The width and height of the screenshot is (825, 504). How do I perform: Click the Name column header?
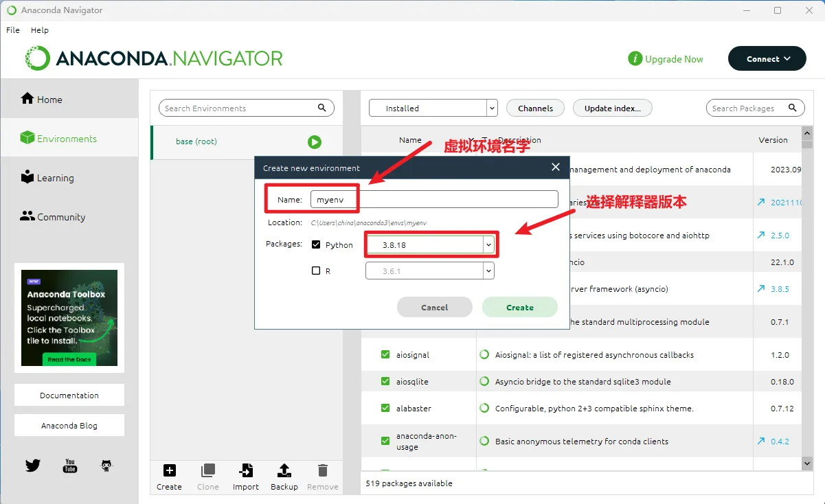coord(410,139)
